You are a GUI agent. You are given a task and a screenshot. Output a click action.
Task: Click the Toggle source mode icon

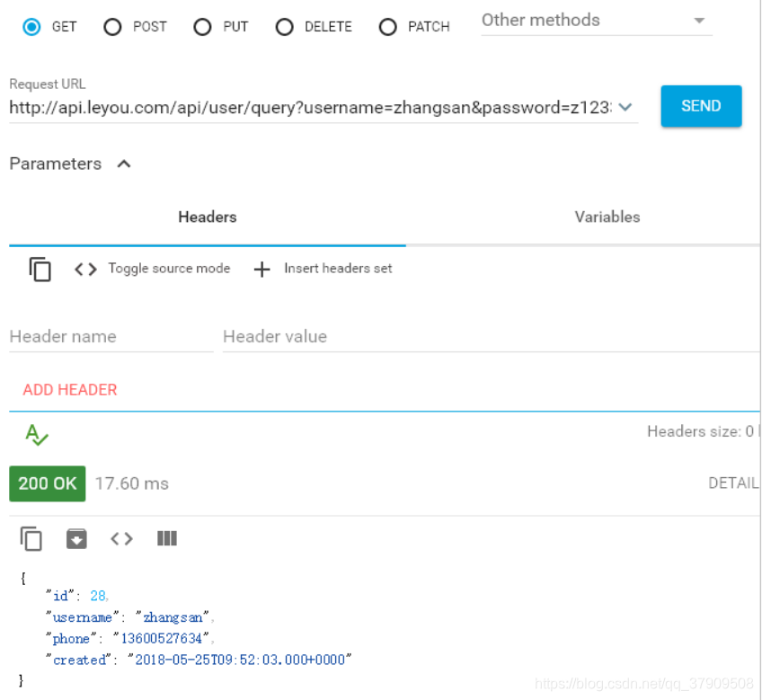pyautogui.click(x=85, y=269)
